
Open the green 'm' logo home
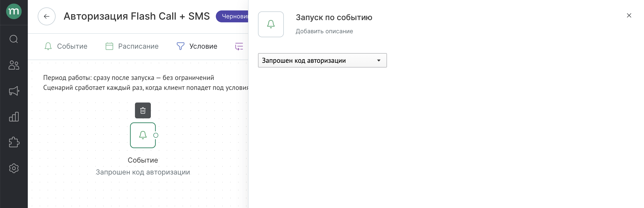point(14,11)
